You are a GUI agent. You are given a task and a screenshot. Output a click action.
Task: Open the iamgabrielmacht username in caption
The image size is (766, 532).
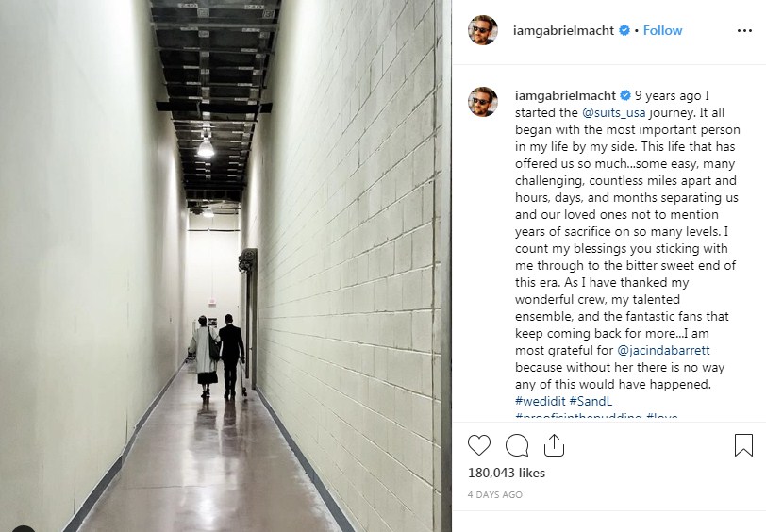tap(565, 96)
